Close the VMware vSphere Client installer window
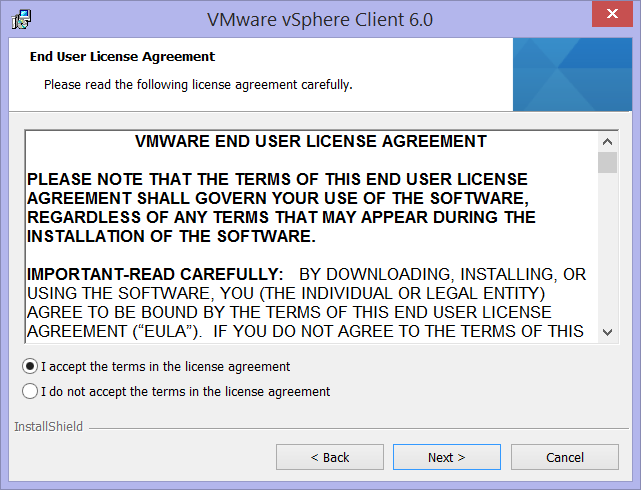641x490 pixels. tap(612, 14)
